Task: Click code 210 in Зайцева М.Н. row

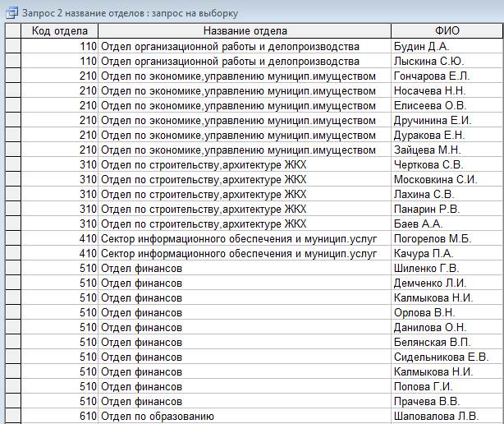Action: pos(59,150)
